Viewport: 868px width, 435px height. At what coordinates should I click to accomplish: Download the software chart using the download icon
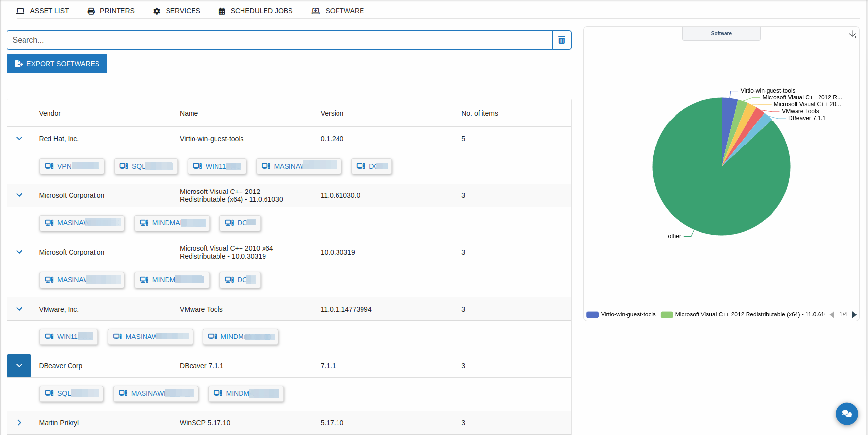pos(852,34)
